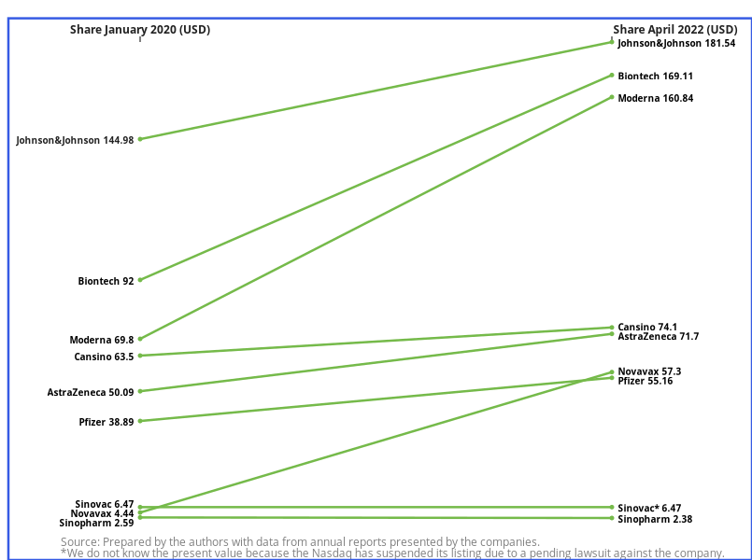This screenshot has width=752, height=560.
Task: Click Johnson&Johnson's January 2020 data point
Action: coord(140,139)
